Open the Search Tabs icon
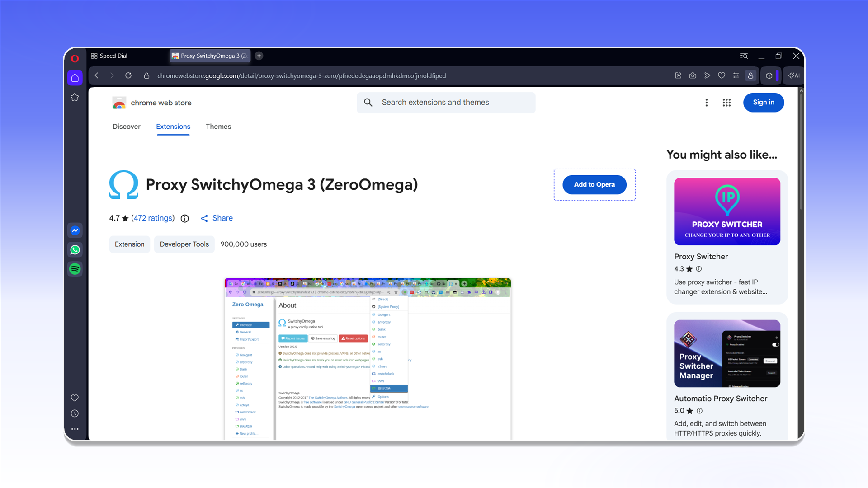 click(744, 56)
